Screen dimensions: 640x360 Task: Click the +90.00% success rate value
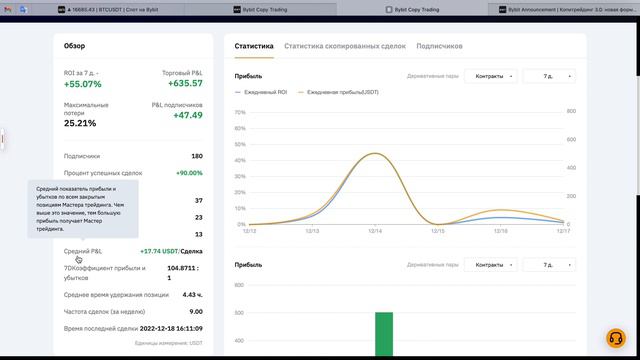tap(189, 173)
